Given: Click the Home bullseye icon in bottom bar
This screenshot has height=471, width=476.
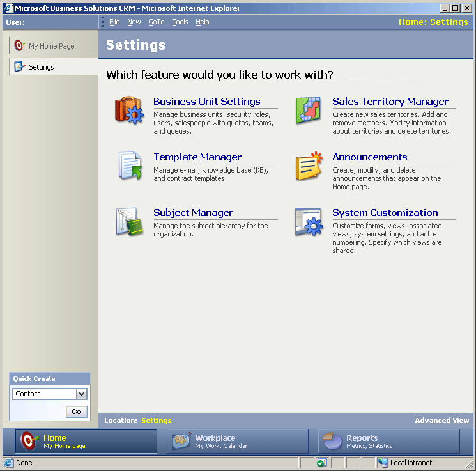Looking at the screenshot, I should 29,441.
